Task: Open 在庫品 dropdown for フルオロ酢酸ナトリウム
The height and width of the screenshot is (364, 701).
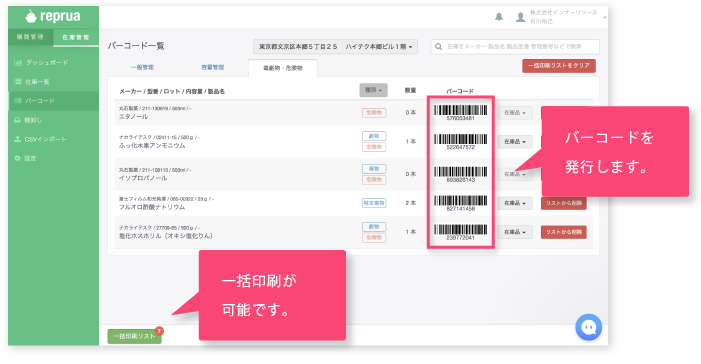Action: click(515, 203)
